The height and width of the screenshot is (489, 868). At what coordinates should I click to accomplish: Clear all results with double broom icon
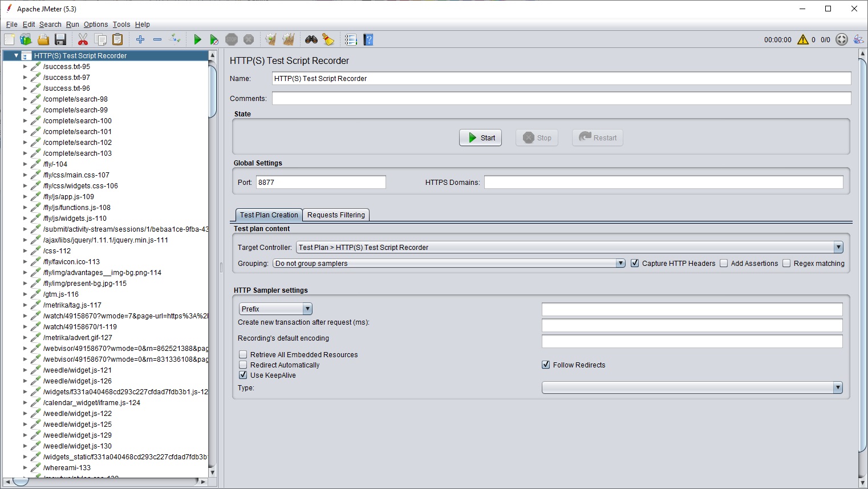tap(289, 39)
